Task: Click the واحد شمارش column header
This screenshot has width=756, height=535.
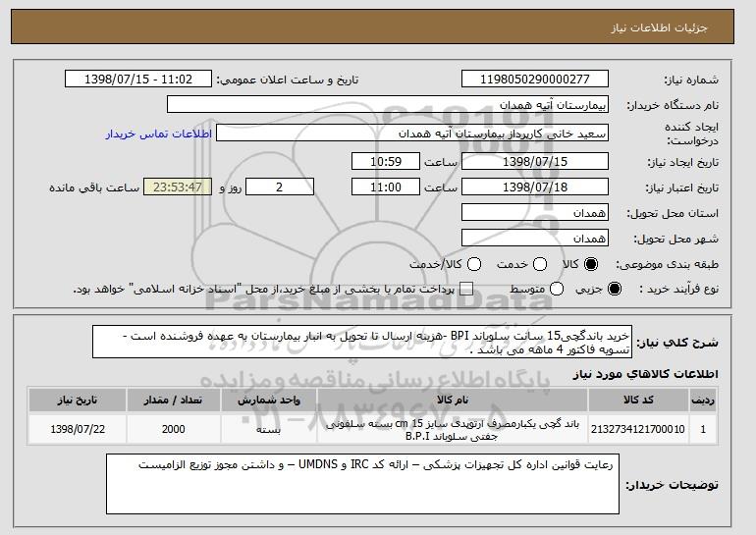Action: point(269,400)
